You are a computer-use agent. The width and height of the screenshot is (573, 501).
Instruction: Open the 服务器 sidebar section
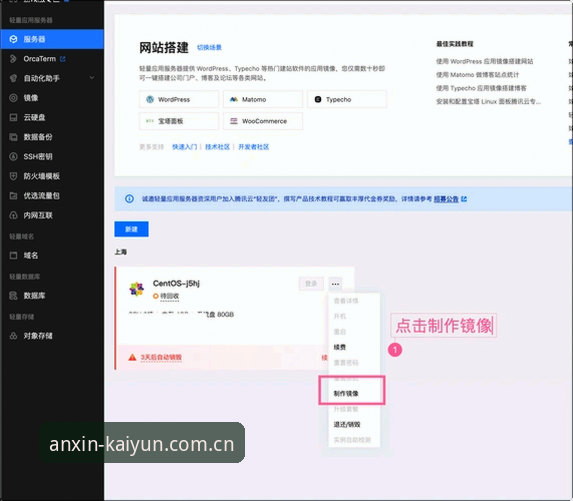tap(52, 39)
